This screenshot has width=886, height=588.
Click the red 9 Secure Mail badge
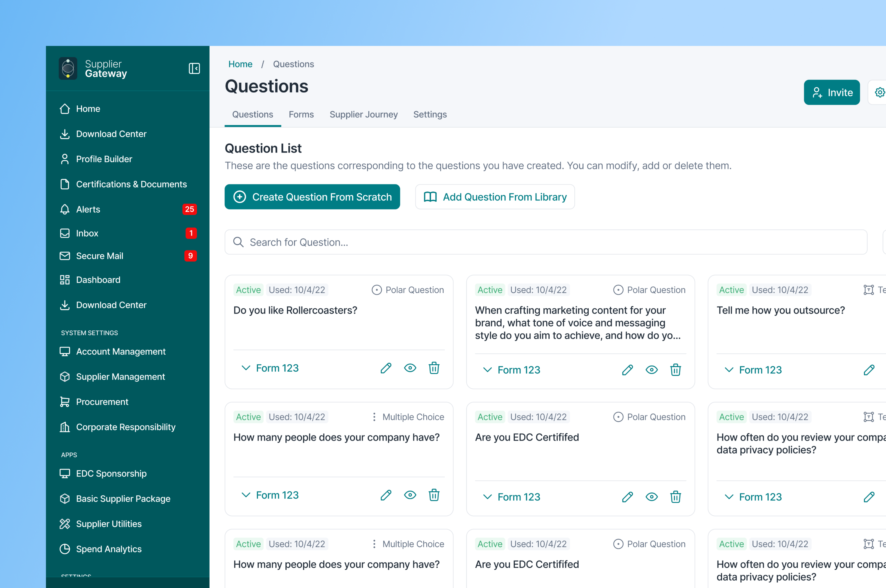[x=191, y=256]
